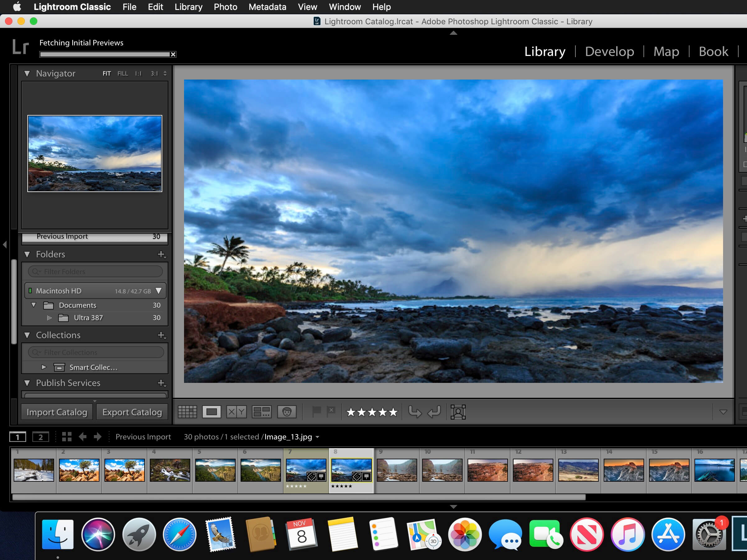
Task: Click Export Catalog button
Action: point(132,412)
